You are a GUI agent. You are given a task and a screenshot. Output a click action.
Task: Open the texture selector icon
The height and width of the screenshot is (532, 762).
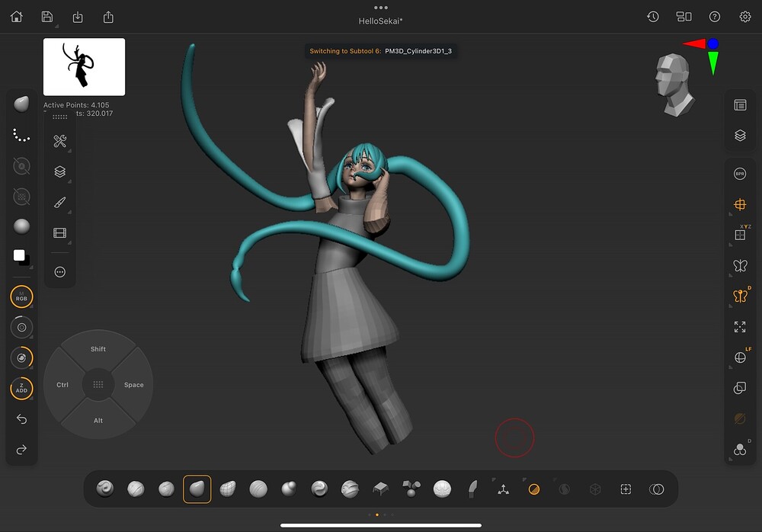(21, 197)
